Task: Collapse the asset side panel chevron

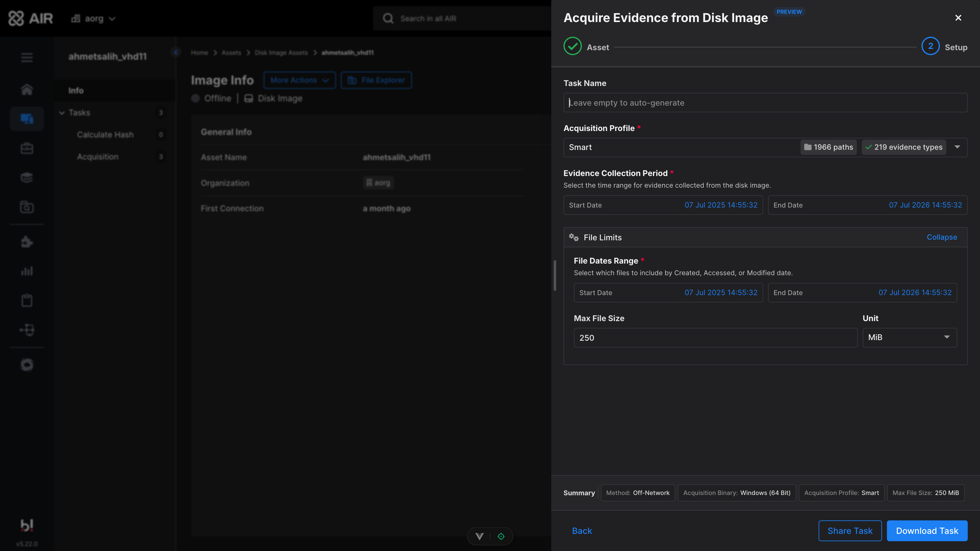Action: pyautogui.click(x=176, y=52)
